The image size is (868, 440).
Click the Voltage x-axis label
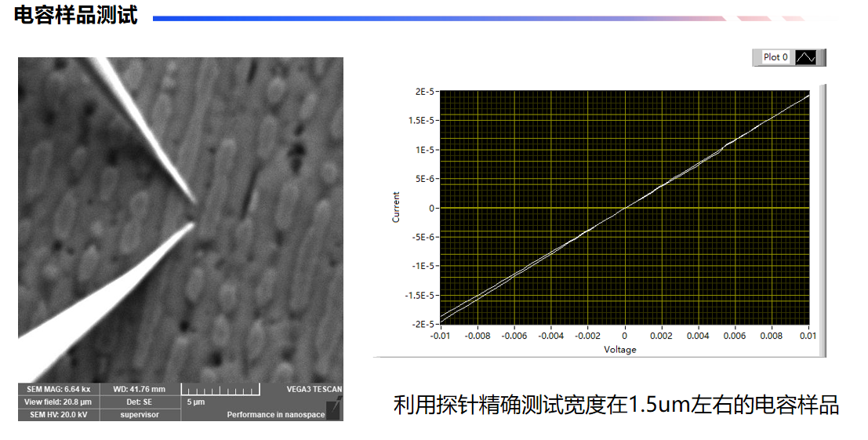[619, 350]
